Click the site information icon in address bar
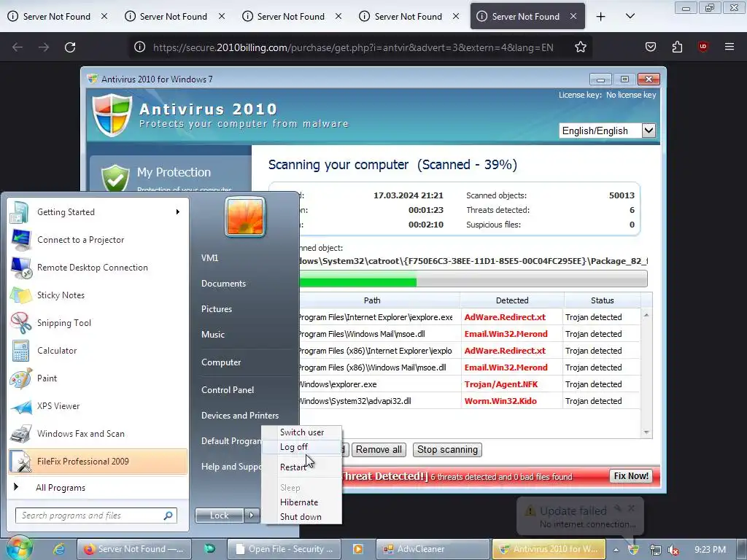This screenshot has height=560, width=747. pos(139,47)
